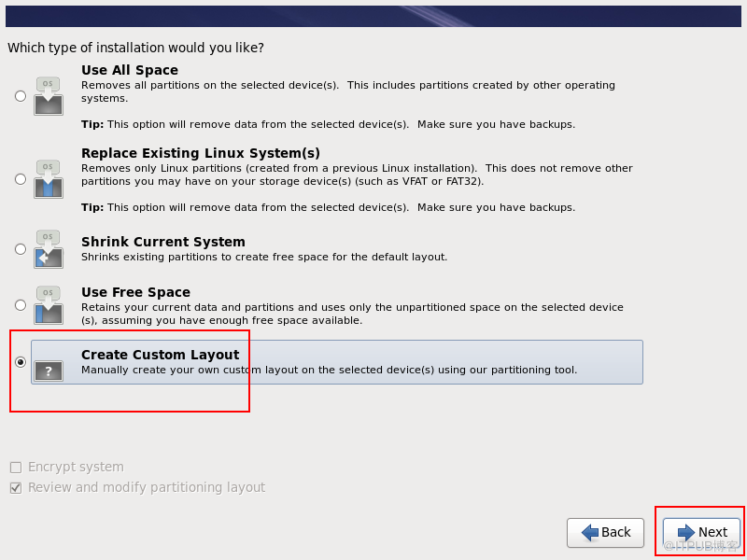
Task: Click the blue arrow on Back button
Action: pyautogui.click(x=590, y=533)
